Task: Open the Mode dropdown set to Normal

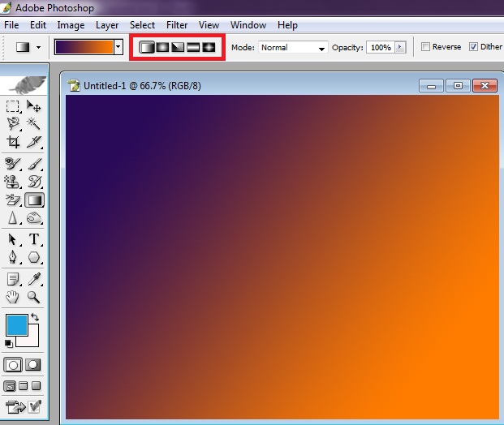Action: (x=293, y=48)
